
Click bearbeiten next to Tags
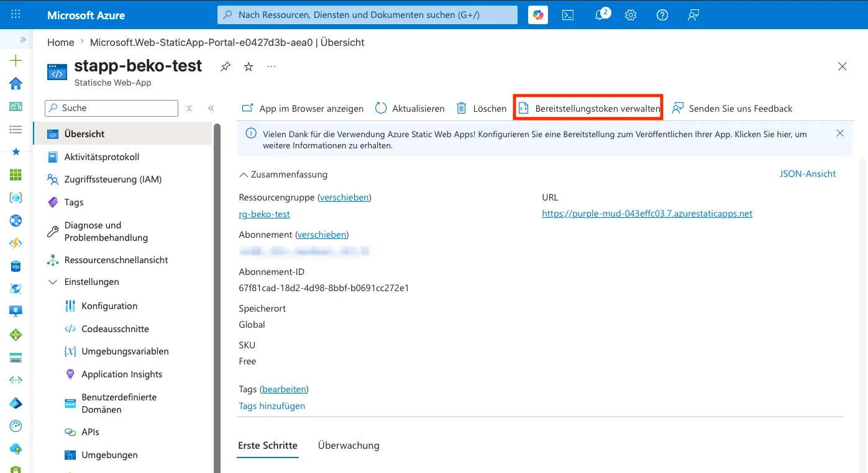click(284, 389)
